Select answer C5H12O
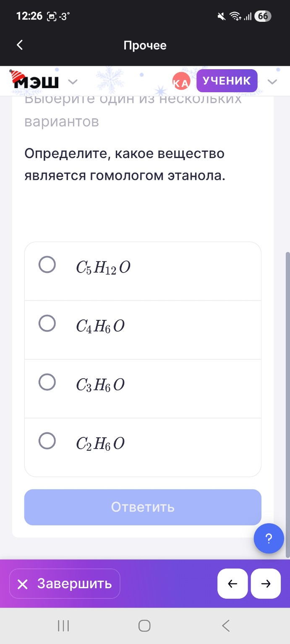The image size is (290, 644). [x=47, y=265]
